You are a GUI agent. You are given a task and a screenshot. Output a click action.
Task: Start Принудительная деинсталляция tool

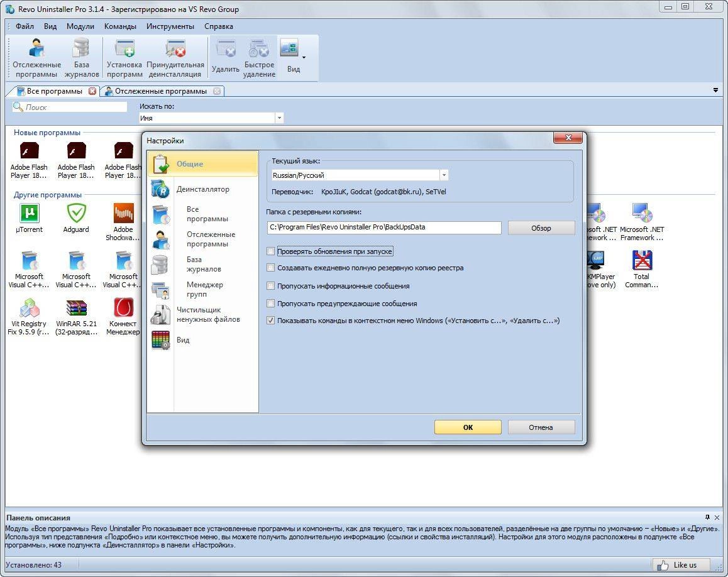point(175,58)
